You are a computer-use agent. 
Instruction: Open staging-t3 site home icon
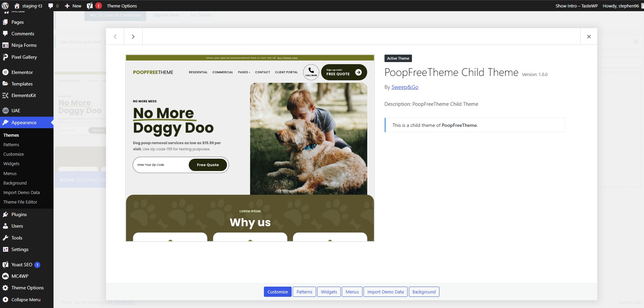[x=17, y=6]
